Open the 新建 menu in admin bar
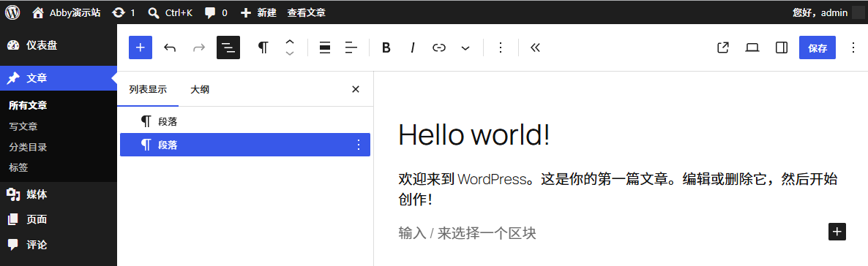This screenshot has height=266, width=868. pyautogui.click(x=258, y=12)
